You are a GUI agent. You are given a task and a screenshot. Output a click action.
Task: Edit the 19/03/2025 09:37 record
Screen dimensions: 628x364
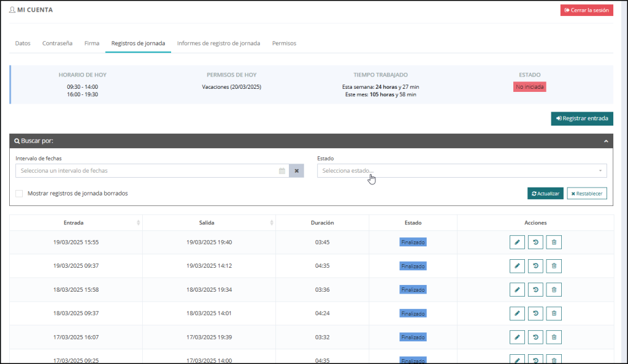click(x=517, y=266)
